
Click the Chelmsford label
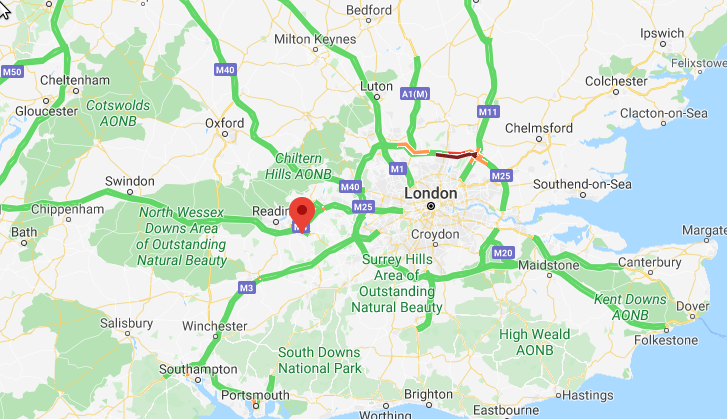pos(539,128)
